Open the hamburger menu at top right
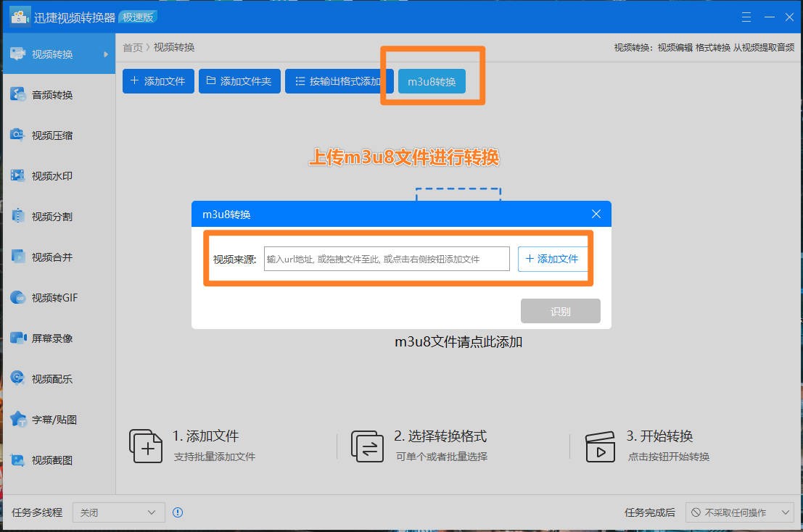The width and height of the screenshot is (803, 532). (746, 16)
